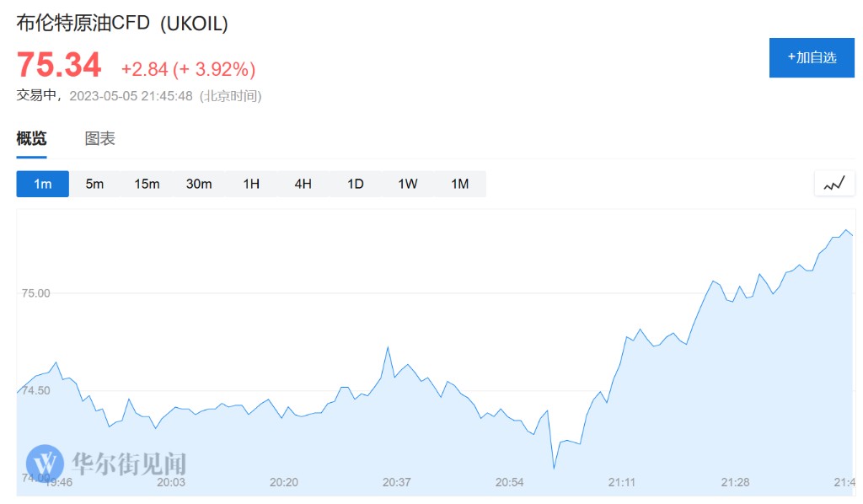The width and height of the screenshot is (863, 504).
Task: Select the 5m timeframe
Action: [x=94, y=184]
